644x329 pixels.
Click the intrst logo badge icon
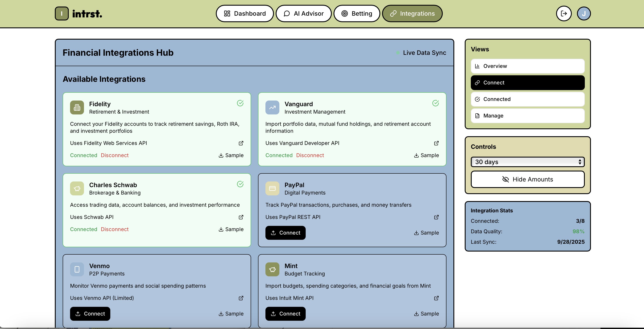[62, 13]
